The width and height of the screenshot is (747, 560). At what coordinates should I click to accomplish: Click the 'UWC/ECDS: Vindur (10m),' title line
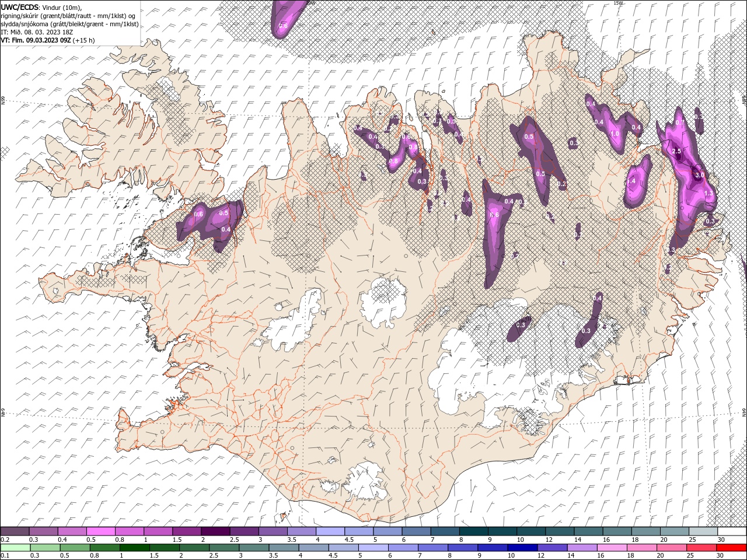click(41, 7)
